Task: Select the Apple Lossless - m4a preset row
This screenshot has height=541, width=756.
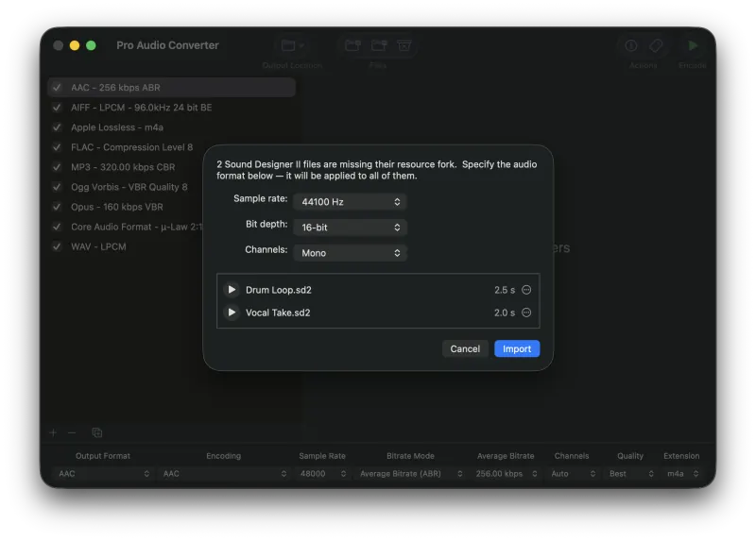Action: tap(172, 127)
